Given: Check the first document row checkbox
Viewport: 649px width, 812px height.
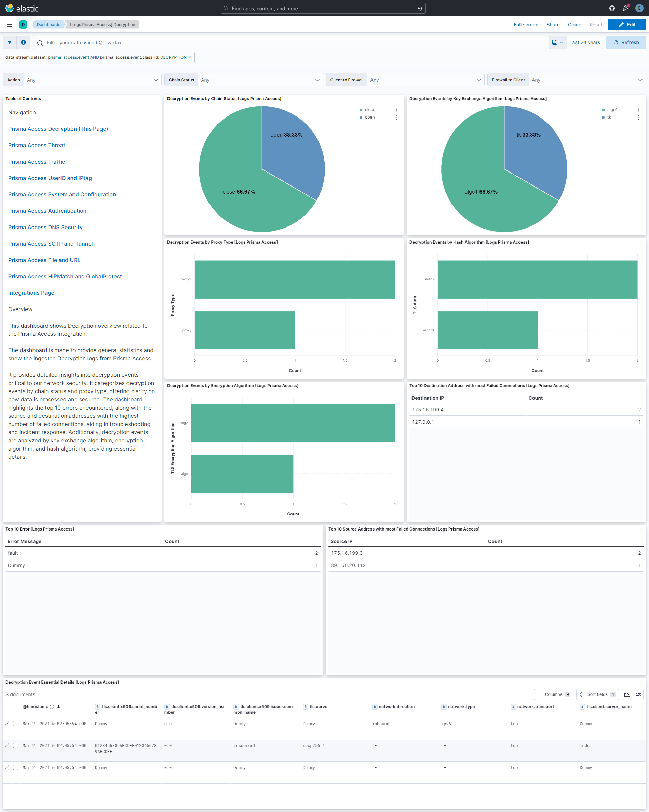Looking at the screenshot, I should click(x=16, y=724).
